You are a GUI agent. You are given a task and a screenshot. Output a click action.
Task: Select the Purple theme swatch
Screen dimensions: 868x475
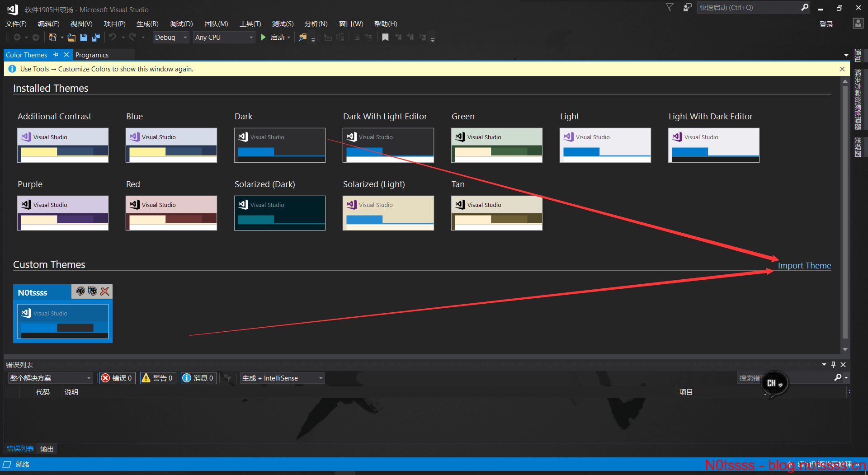point(63,213)
